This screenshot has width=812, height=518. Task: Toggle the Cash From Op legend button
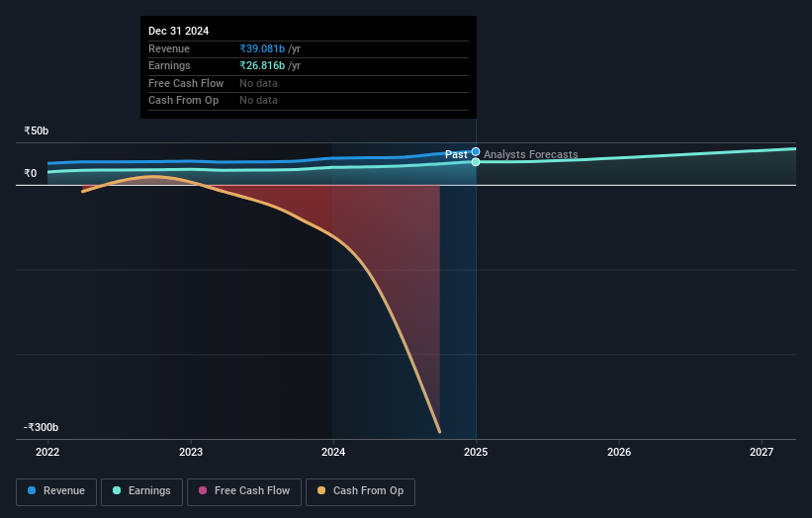coord(360,491)
